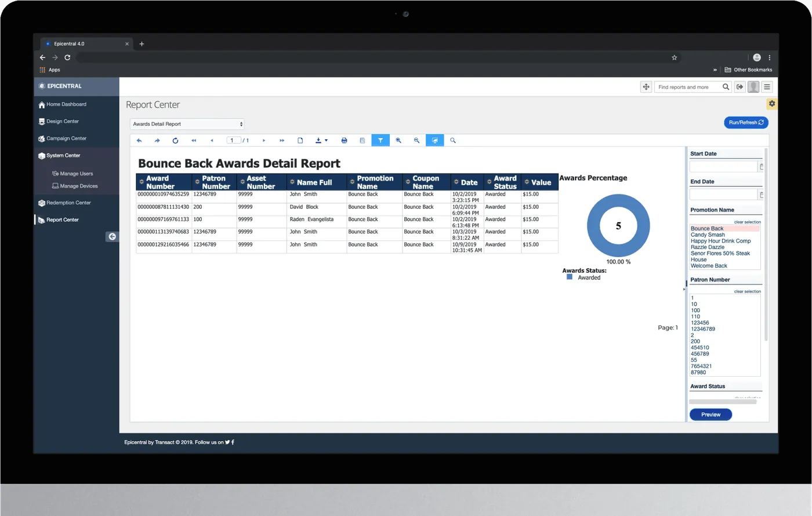Open Design Center in sidebar
This screenshot has width=812, height=516.
(59, 121)
